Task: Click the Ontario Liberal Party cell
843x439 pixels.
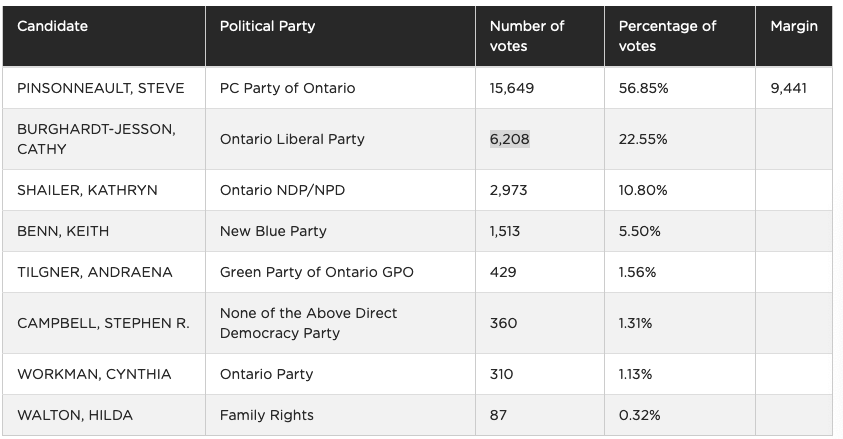Action: pos(292,139)
